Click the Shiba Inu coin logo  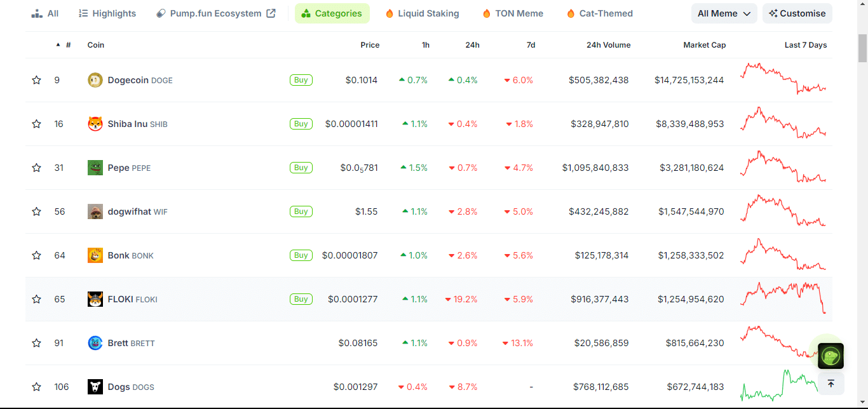pos(95,124)
